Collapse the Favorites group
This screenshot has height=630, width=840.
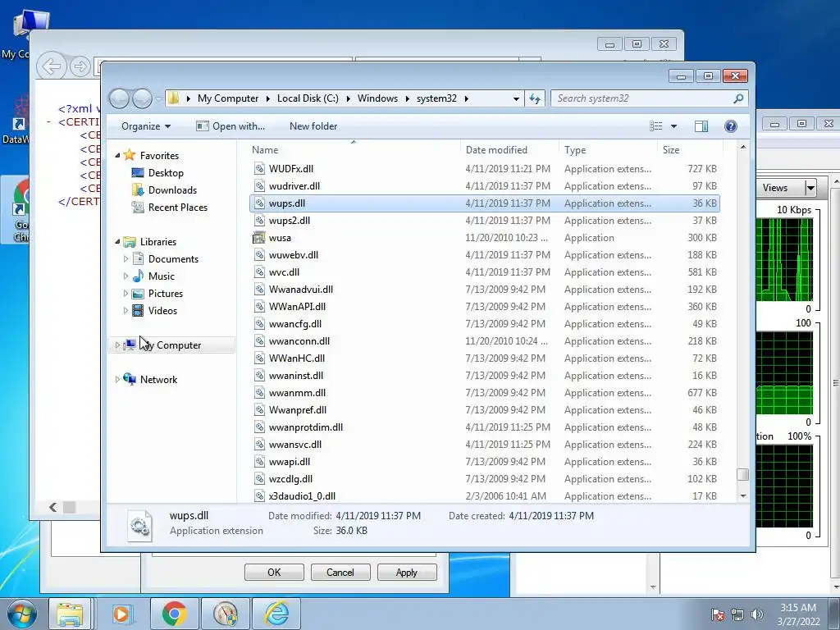(117, 155)
